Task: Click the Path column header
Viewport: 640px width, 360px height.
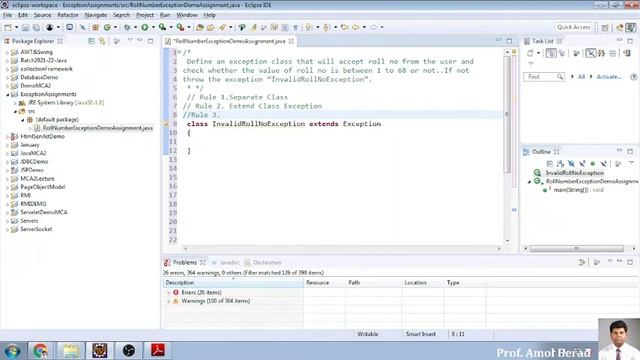Action: click(x=373, y=282)
